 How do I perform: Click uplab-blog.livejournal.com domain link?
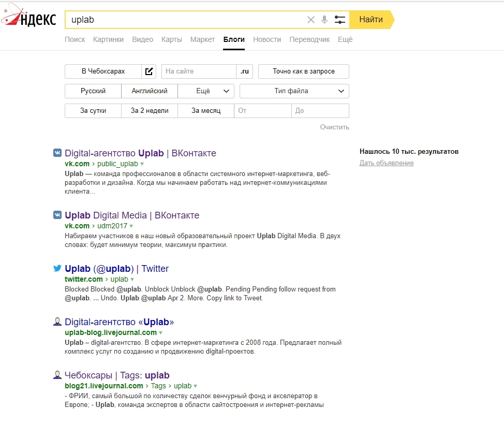(x=111, y=332)
